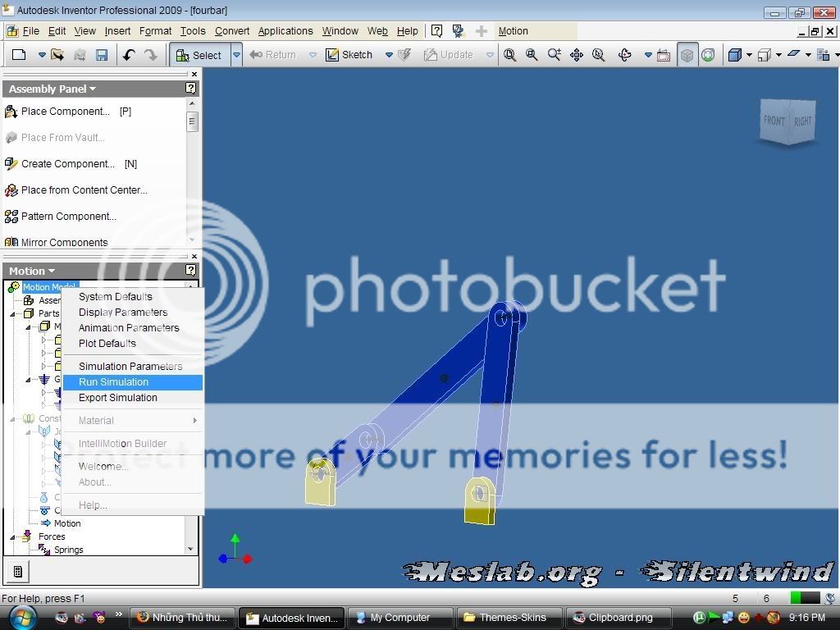
Task: Open the Windows Start orb
Action: pyautogui.click(x=21, y=617)
